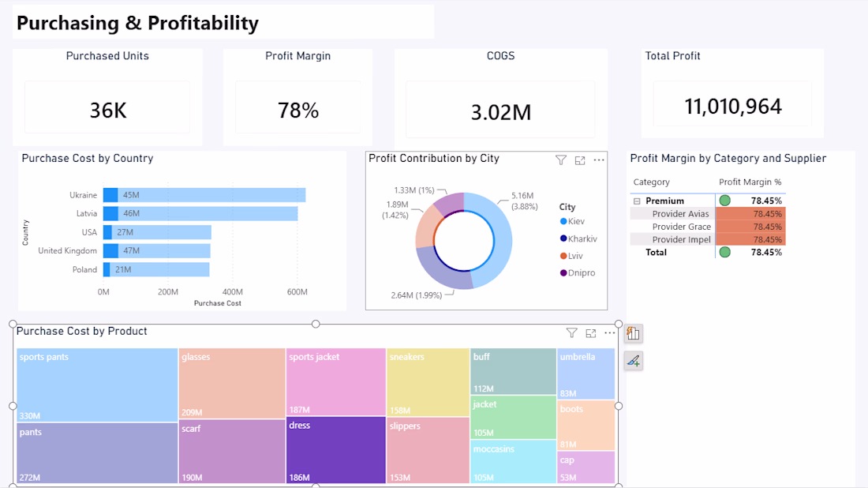Click the 2.64M (1.99%) donut label
The width and height of the screenshot is (868, 488).
click(x=417, y=295)
